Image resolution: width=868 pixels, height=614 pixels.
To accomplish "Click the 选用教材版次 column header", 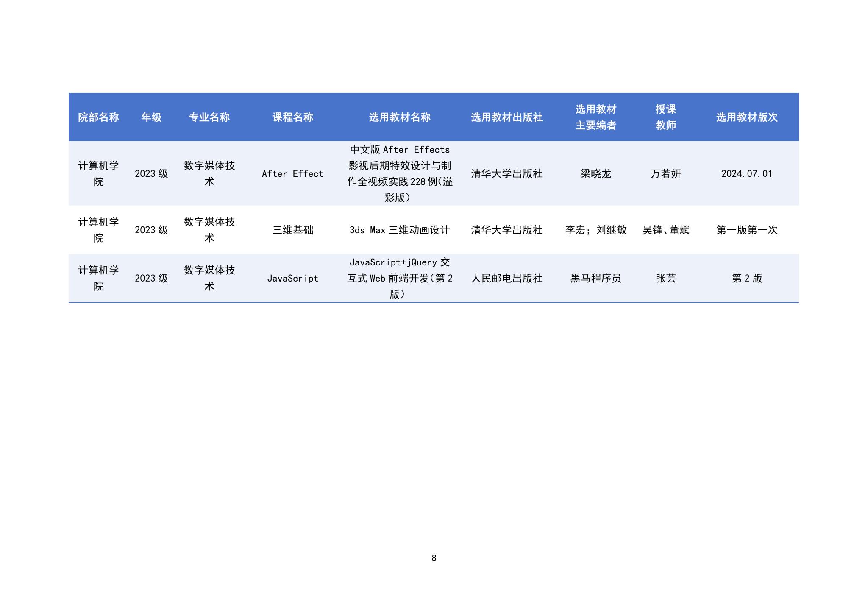I will coord(747,117).
